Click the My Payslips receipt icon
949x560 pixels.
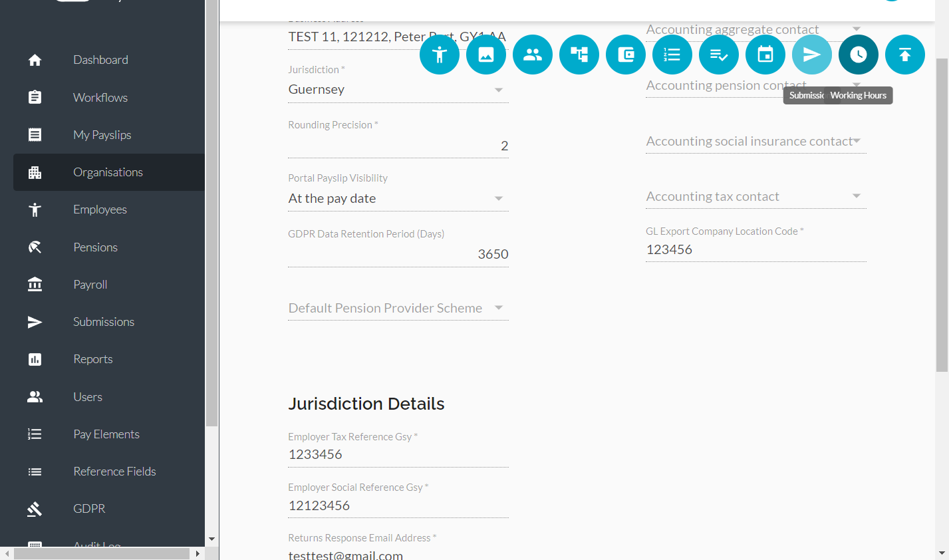point(35,135)
